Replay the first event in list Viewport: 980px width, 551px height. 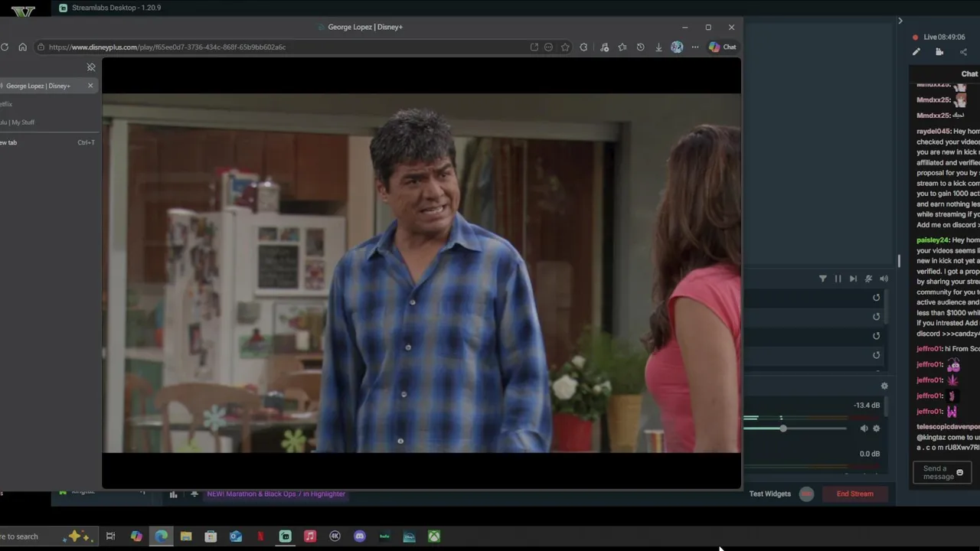click(877, 298)
